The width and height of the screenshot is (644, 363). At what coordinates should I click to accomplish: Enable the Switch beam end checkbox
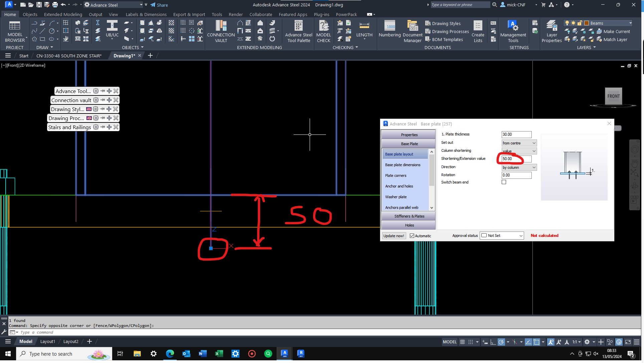(504, 182)
